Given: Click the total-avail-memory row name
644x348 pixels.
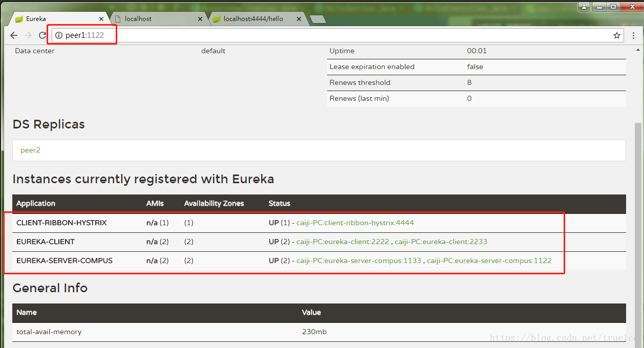Looking at the screenshot, I should pyautogui.click(x=49, y=332).
